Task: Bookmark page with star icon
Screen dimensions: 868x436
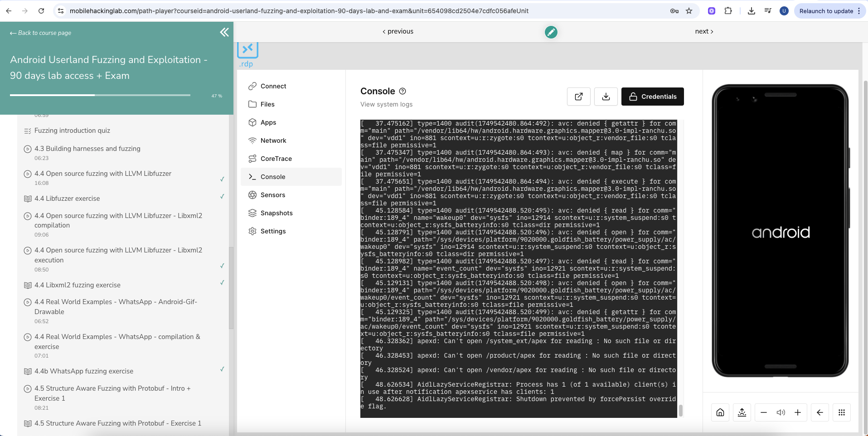Action: point(689,11)
